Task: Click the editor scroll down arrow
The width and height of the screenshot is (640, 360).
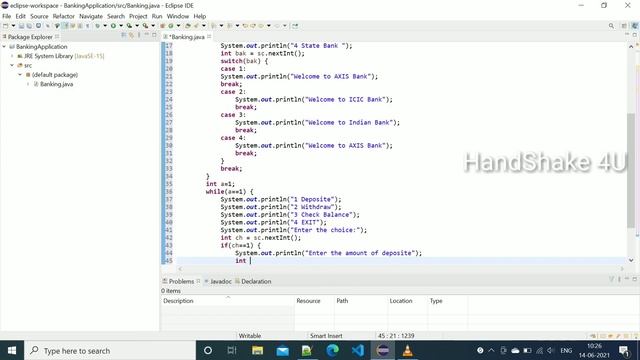Action: (x=631, y=260)
